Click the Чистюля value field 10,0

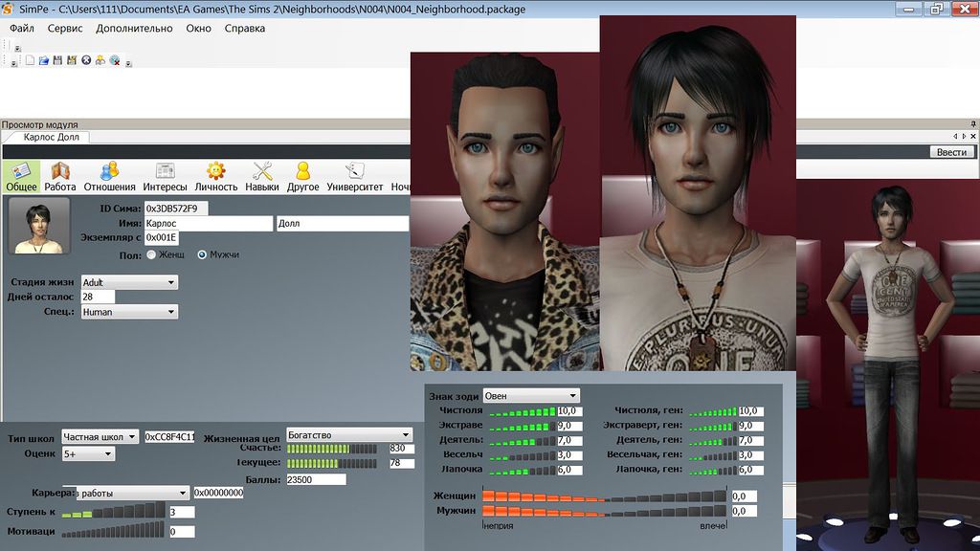(x=570, y=411)
